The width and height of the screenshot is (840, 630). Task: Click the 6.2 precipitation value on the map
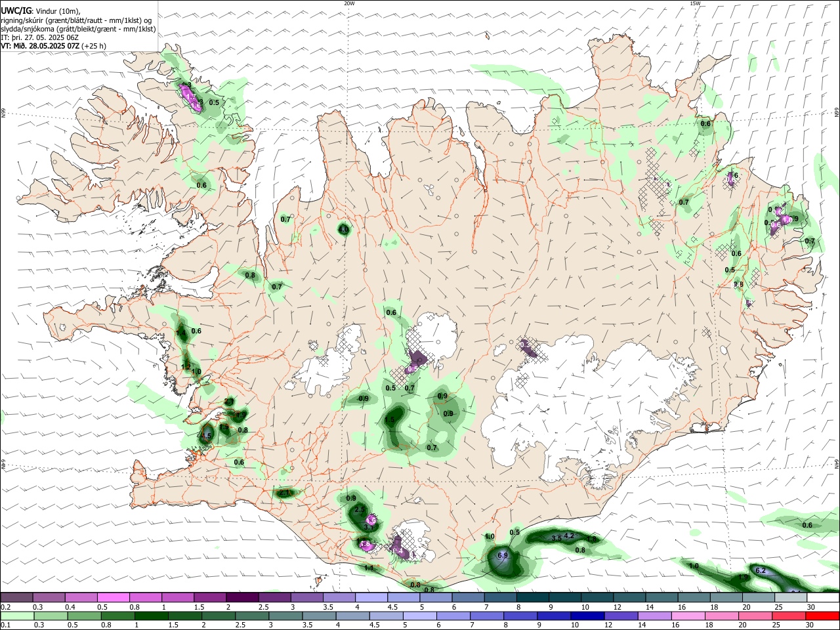tap(761, 570)
